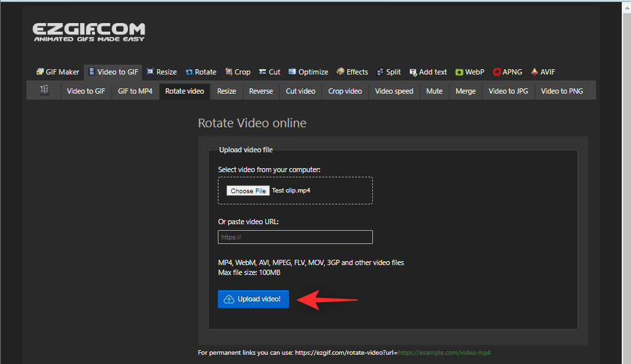Click the clapperboard icon in video submenu
The height and width of the screenshot is (364, 631).
[x=44, y=90]
